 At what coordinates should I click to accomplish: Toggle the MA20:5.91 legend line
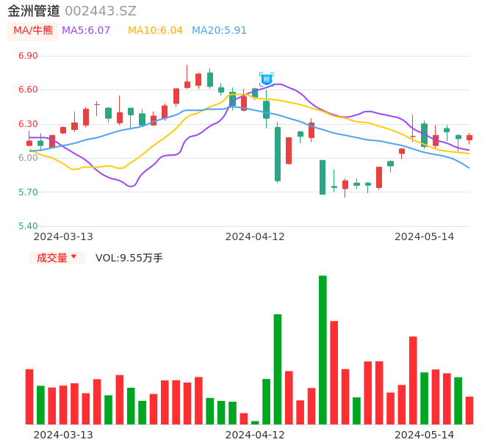point(219,31)
